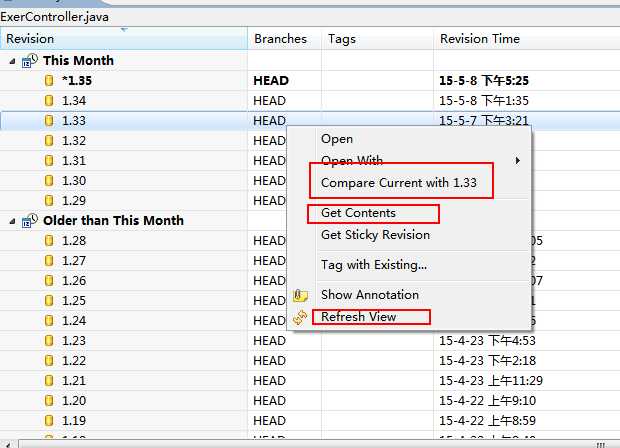Image resolution: width=620 pixels, height=448 pixels.
Task: Click the horizontal scrollbar left arrow
Action: tap(7, 444)
